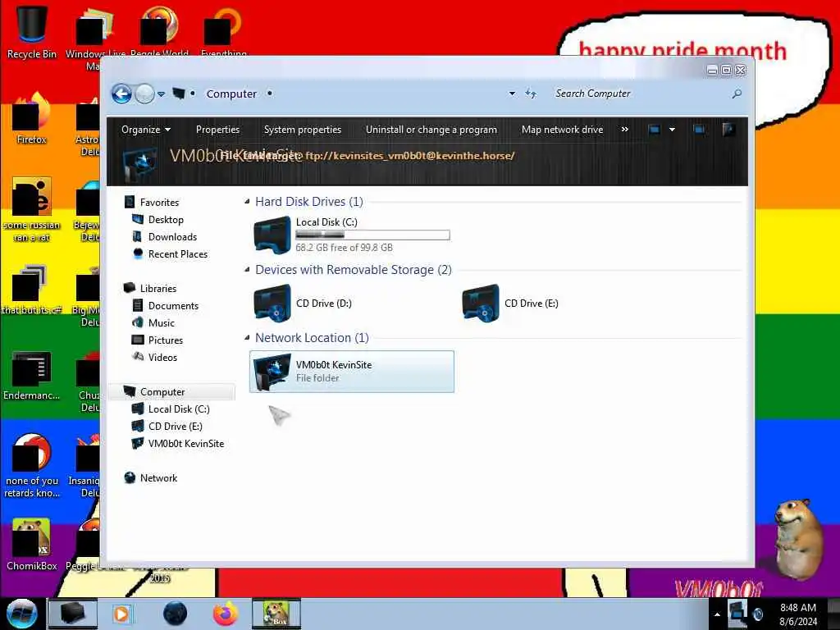Click the Explorer taskbar button
Image resolution: width=840 pixels, height=630 pixels.
coord(73,614)
